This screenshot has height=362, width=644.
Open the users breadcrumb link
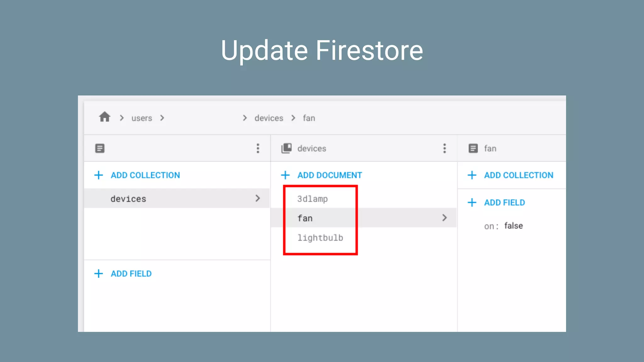point(142,118)
